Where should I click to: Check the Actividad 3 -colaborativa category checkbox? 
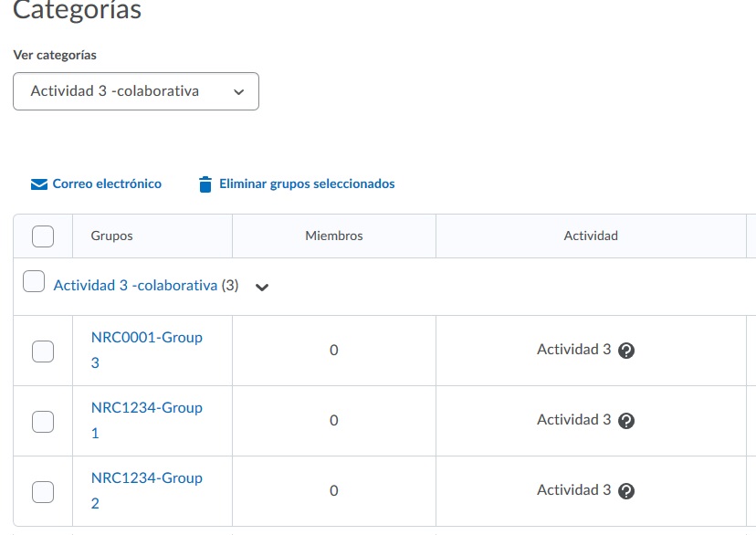(x=34, y=281)
